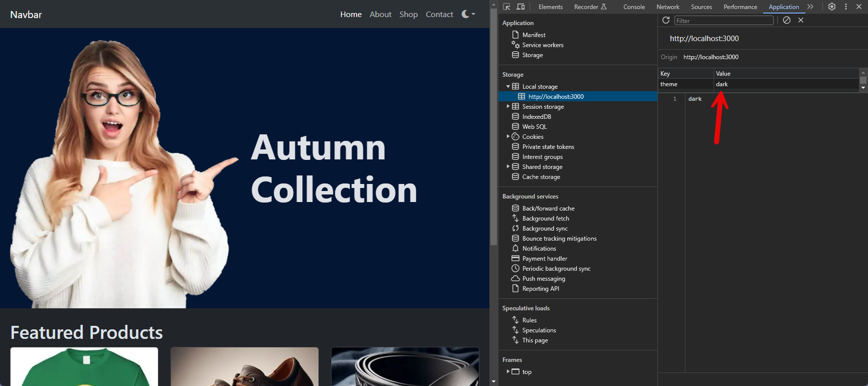Screen dimensions: 868x386
Task: Select the Application tab
Action: tap(784, 7)
